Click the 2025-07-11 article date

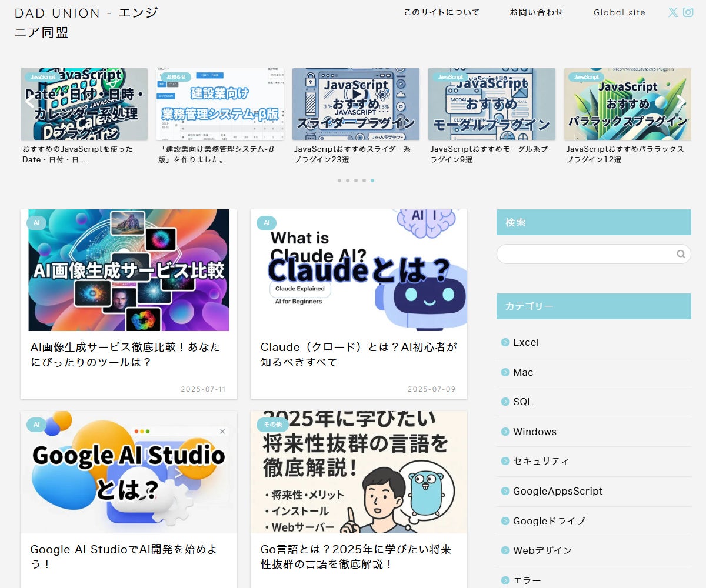coord(203,389)
